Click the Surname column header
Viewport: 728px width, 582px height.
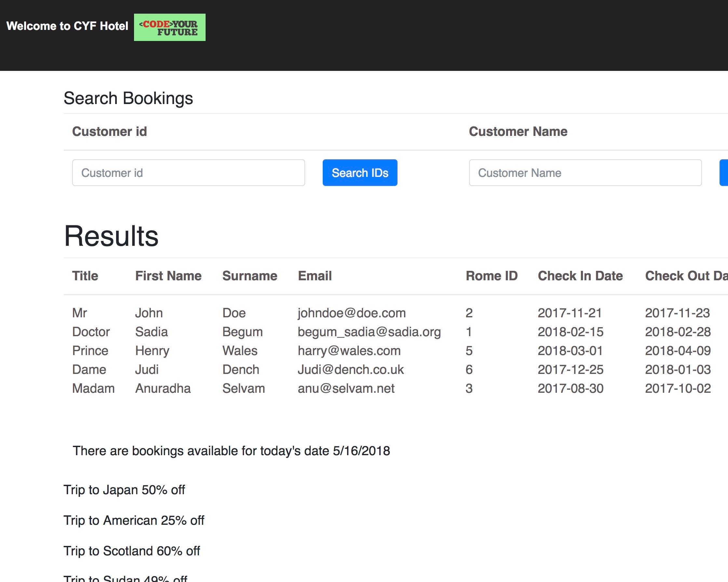tap(249, 276)
